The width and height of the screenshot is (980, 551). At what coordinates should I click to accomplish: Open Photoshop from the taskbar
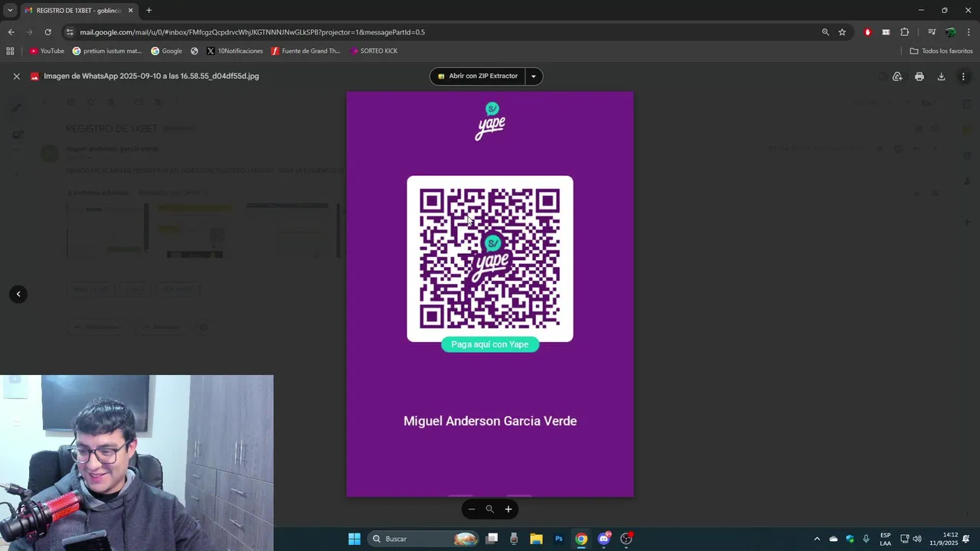click(559, 539)
